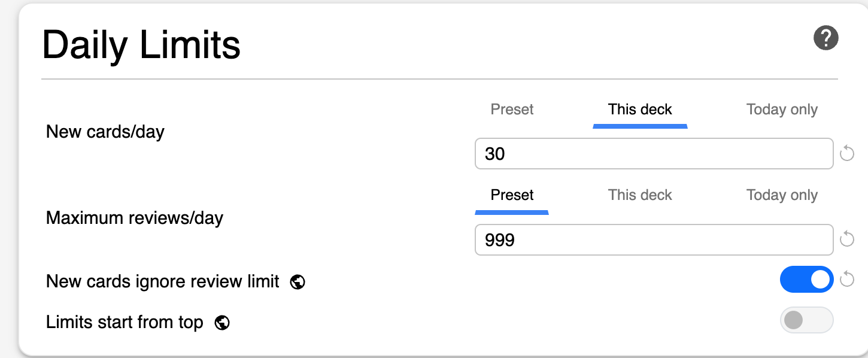Disable New cards ignore review limit switch
The height and width of the screenshot is (358, 868).
click(806, 280)
